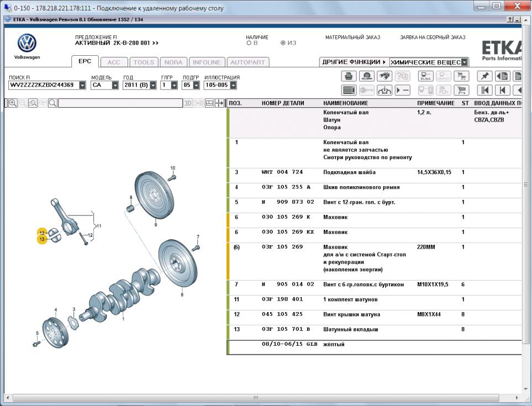Select row 03F 105 269 Маховик 220MM
Image resolution: width=532 pixels, height=406 pixels.
tap(374, 261)
